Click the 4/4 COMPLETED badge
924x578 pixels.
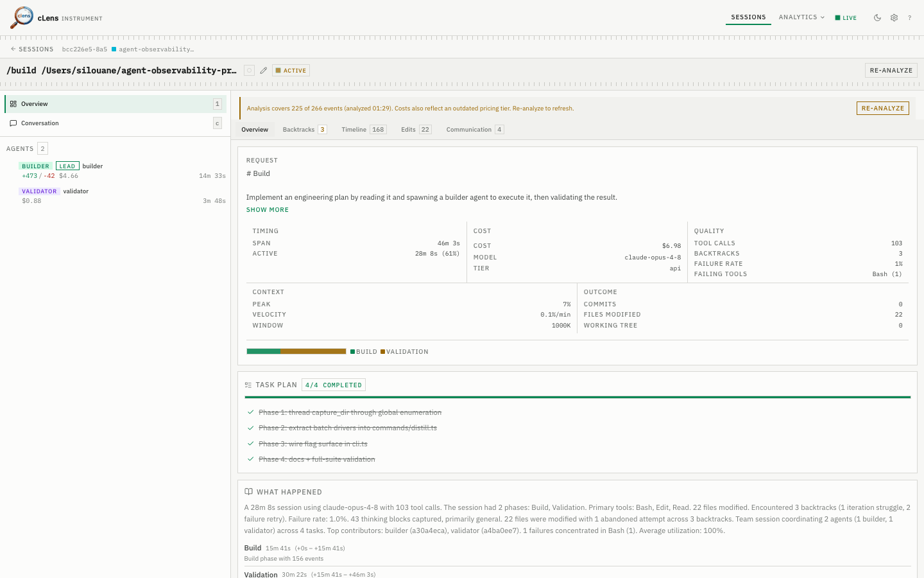pyautogui.click(x=334, y=385)
